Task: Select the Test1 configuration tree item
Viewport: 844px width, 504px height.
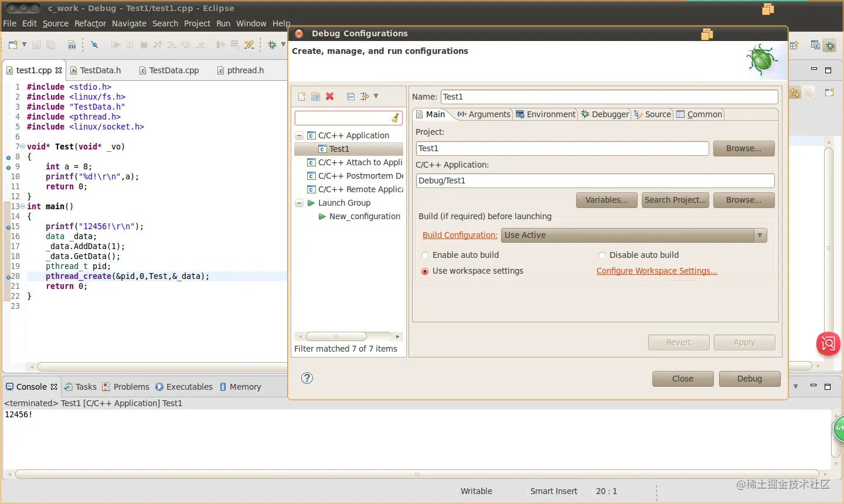Action: [x=348, y=149]
